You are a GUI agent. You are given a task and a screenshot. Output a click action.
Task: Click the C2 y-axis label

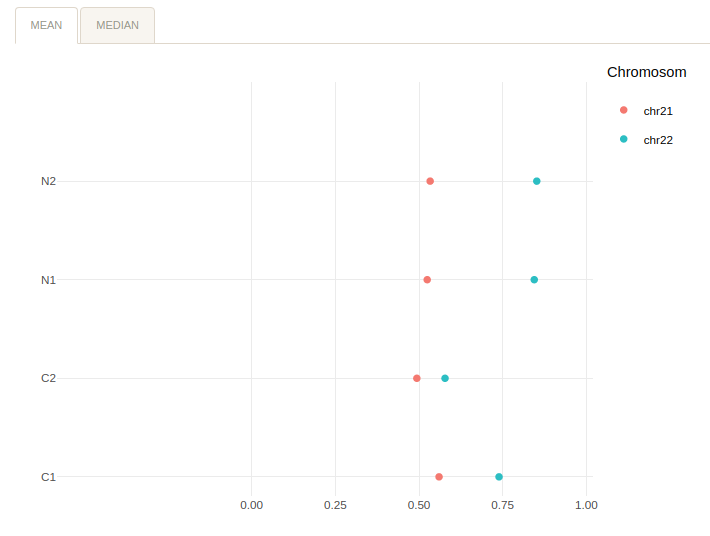point(48,378)
